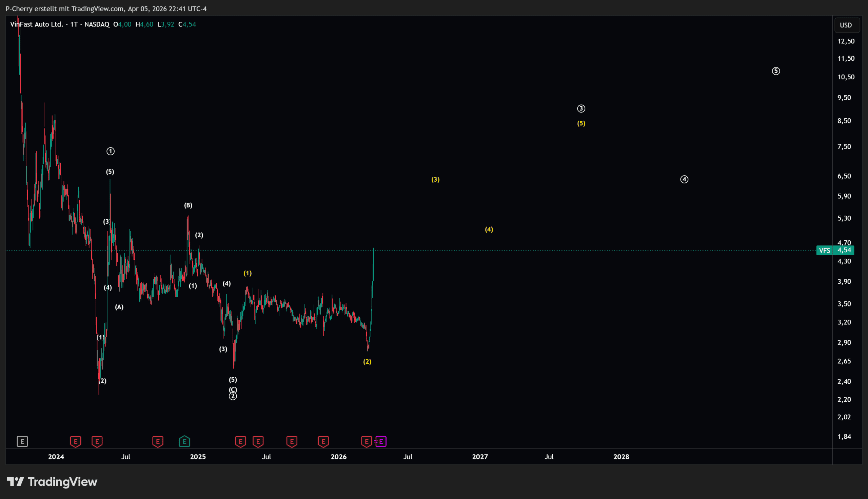Click the white (A) wave label
This screenshot has height=499, width=868.
[119, 307]
